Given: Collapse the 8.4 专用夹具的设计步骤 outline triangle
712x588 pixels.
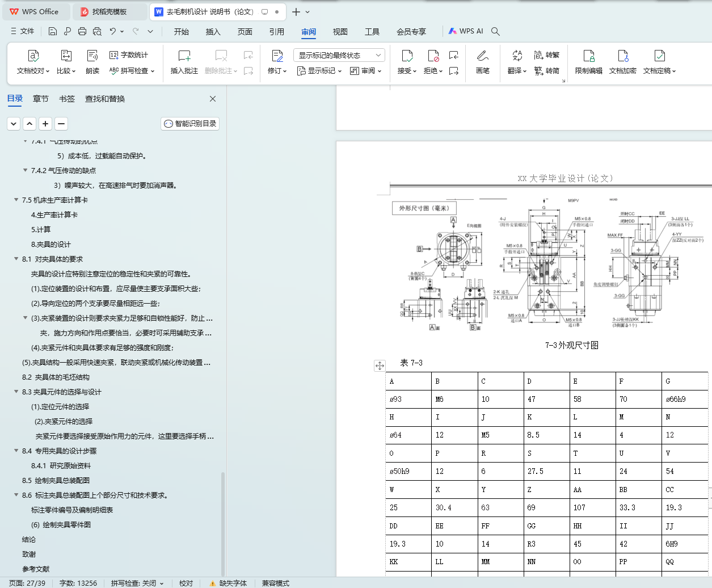Looking at the screenshot, I should click(x=16, y=451).
